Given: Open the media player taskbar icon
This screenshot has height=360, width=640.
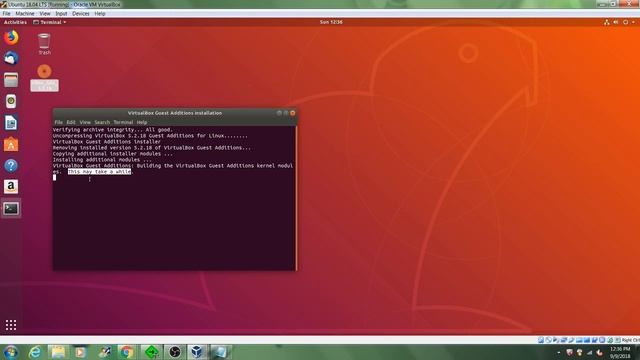Looking at the screenshot, I should pyautogui.click(x=80, y=352).
